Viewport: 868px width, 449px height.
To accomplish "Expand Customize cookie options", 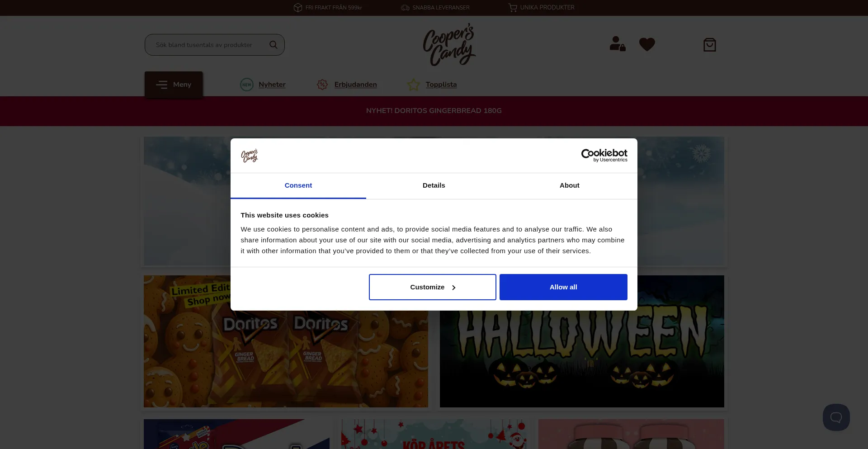I will (x=433, y=287).
